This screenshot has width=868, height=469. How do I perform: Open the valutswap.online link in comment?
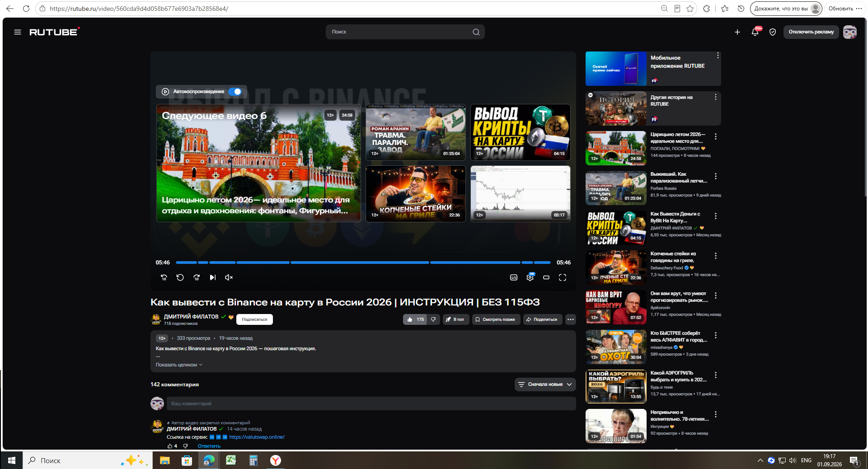[x=257, y=437]
